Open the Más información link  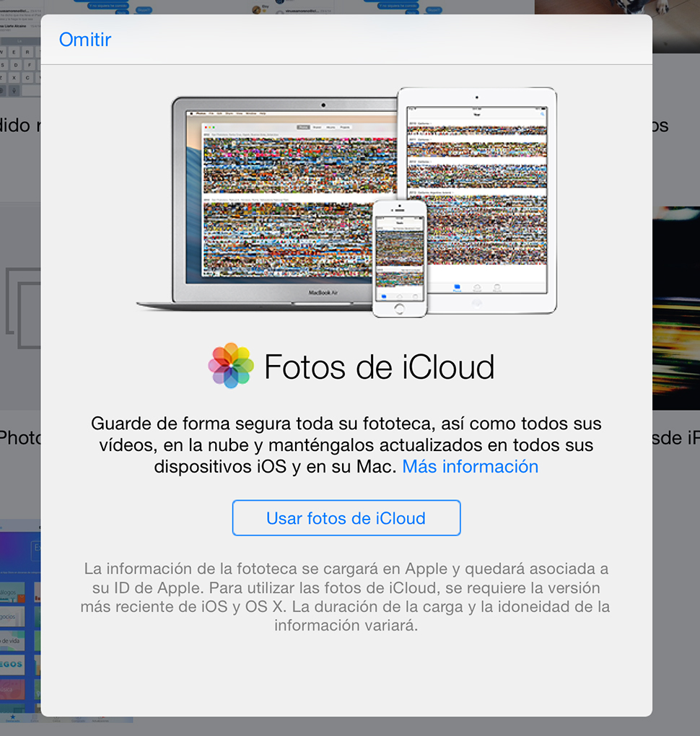(x=470, y=467)
